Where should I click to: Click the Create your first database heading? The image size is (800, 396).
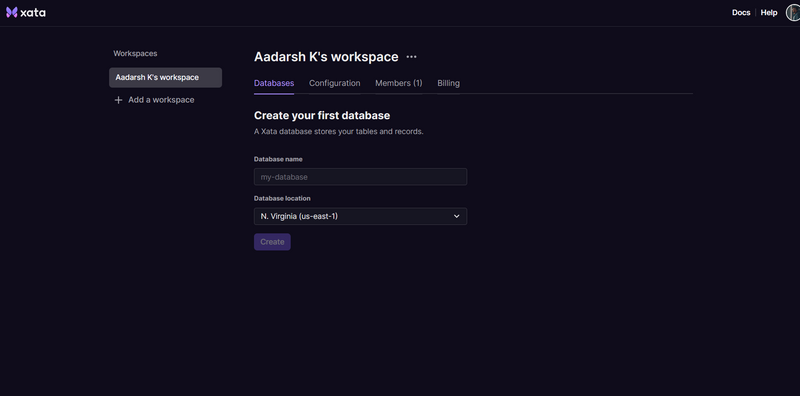click(x=322, y=115)
